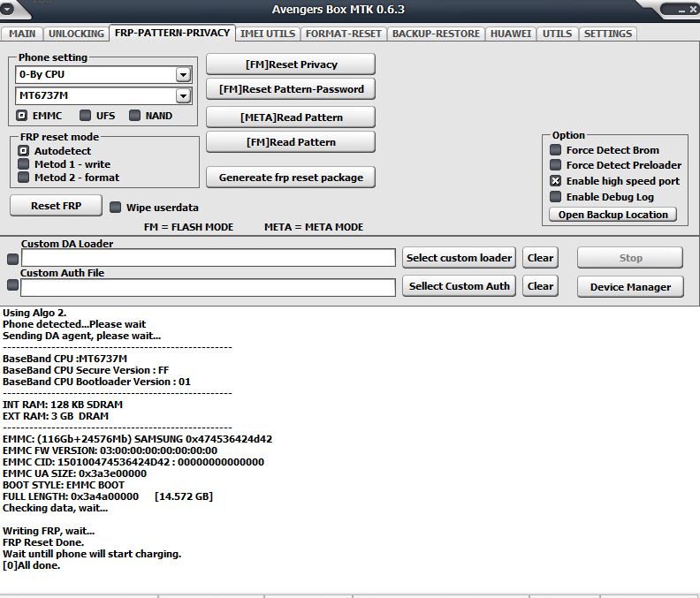The width and height of the screenshot is (700, 598).
Task: Click the Reset FRP button
Action: coord(56,206)
